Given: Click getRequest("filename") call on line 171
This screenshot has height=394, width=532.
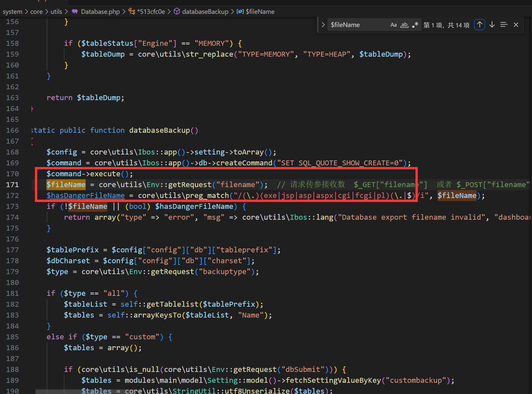Looking at the screenshot, I should click(216, 185).
